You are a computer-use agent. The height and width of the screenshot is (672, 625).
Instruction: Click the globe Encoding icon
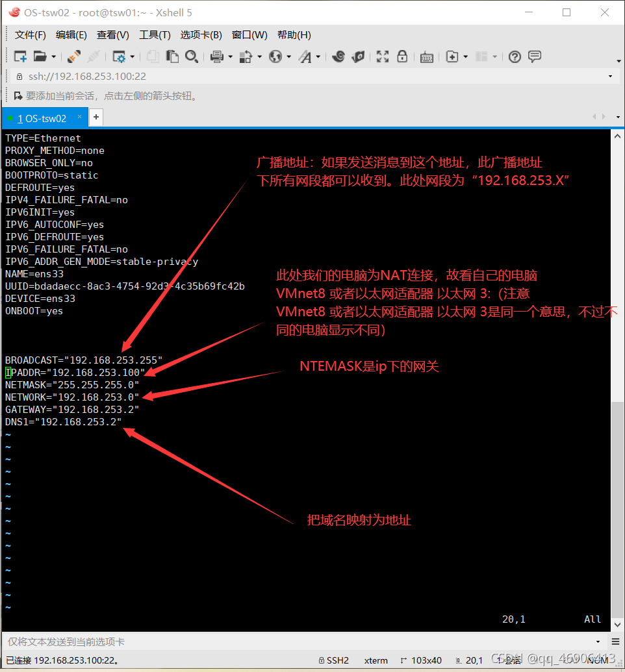point(275,56)
